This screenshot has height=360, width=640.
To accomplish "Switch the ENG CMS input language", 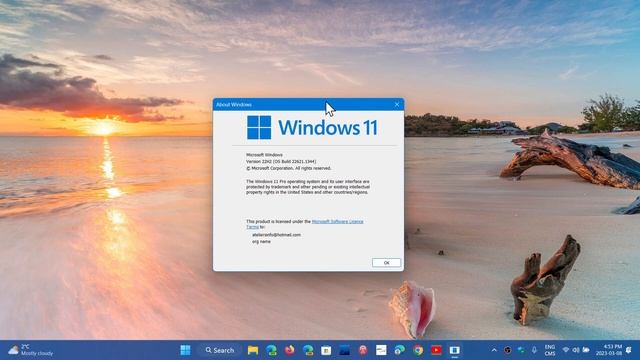I will pyautogui.click(x=550, y=350).
